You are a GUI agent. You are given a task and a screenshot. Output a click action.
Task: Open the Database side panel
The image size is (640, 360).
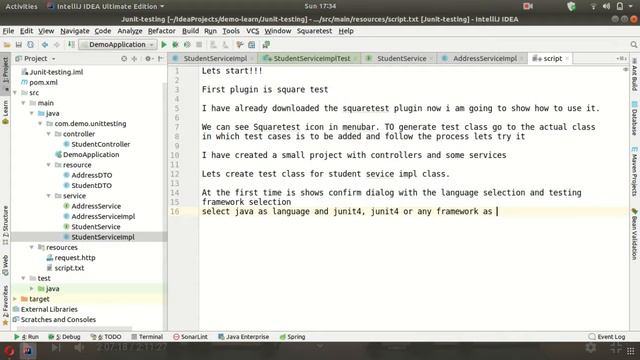tap(634, 118)
